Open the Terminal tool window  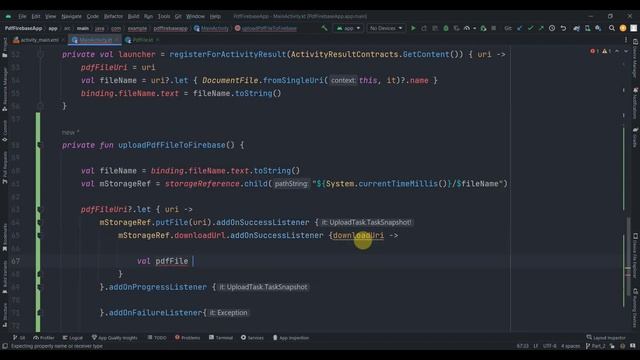pos(221,338)
